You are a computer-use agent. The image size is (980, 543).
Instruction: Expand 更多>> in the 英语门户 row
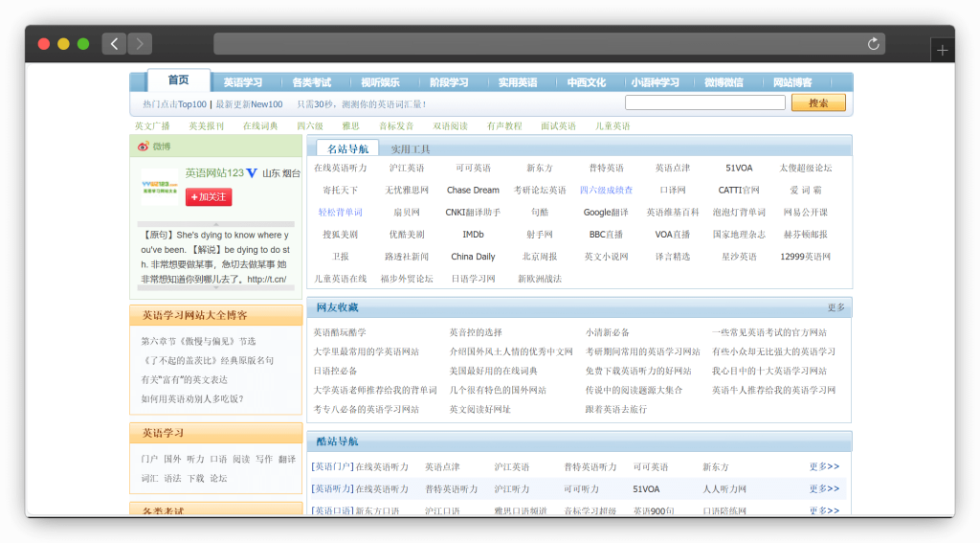(x=823, y=467)
